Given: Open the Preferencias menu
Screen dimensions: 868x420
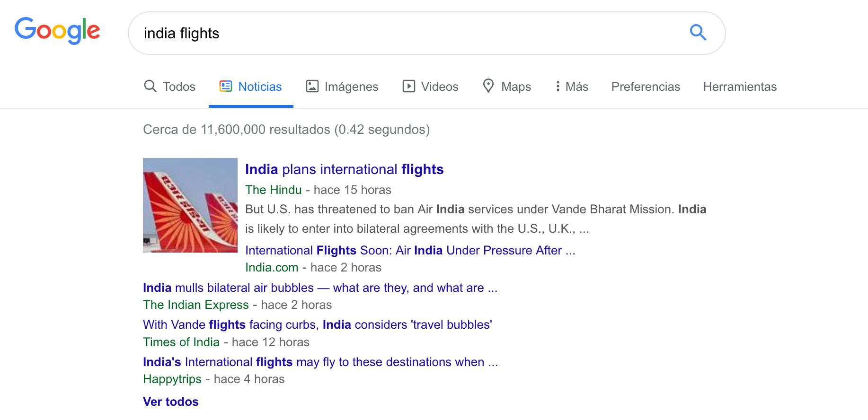Looking at the screenshot, I should (x=646, y=87).
